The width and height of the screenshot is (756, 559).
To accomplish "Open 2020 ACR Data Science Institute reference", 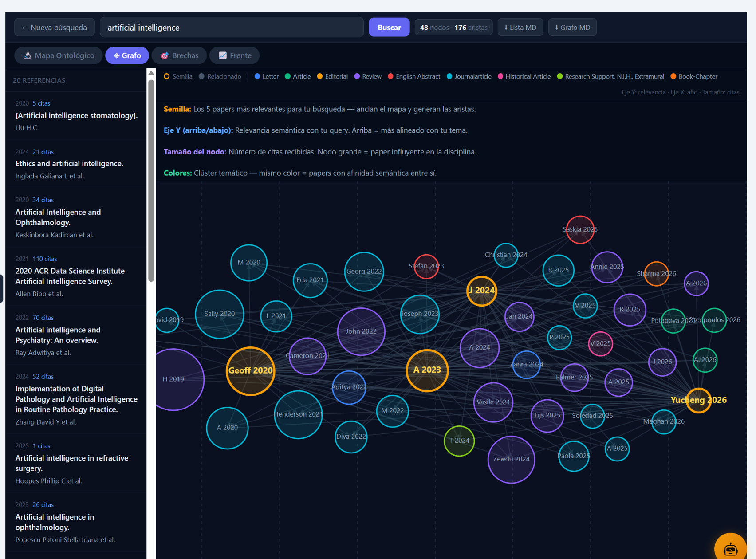I will [x=70, y=276].
